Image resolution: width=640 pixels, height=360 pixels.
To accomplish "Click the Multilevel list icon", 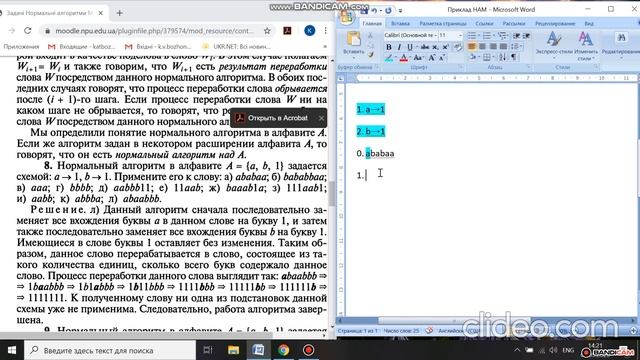I will tap(502, 36).
